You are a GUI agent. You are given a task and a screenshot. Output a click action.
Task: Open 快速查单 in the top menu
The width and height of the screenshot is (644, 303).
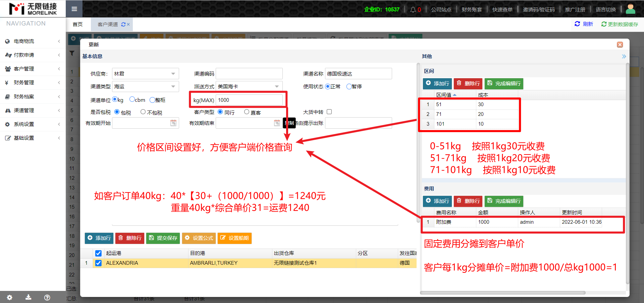[x=502, y=9]
